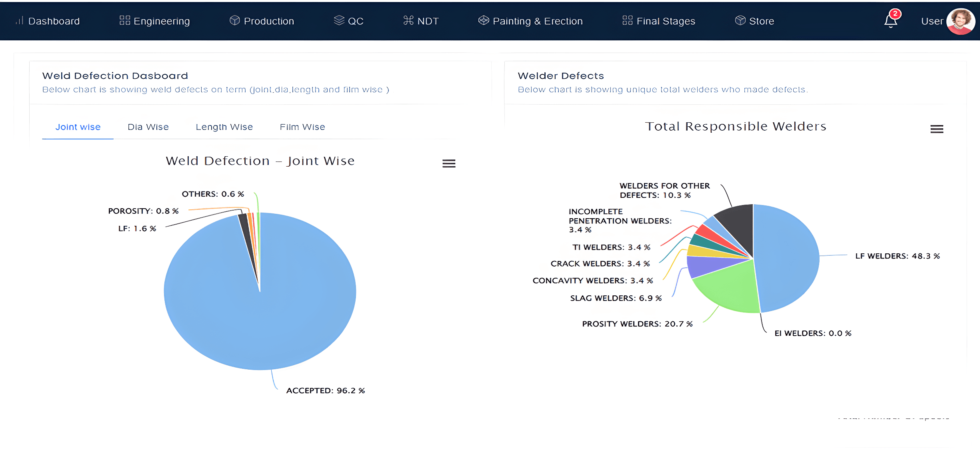Click the 'OTHERS: 0.6 %' label
Screen dimensions: 980x450
213,194
